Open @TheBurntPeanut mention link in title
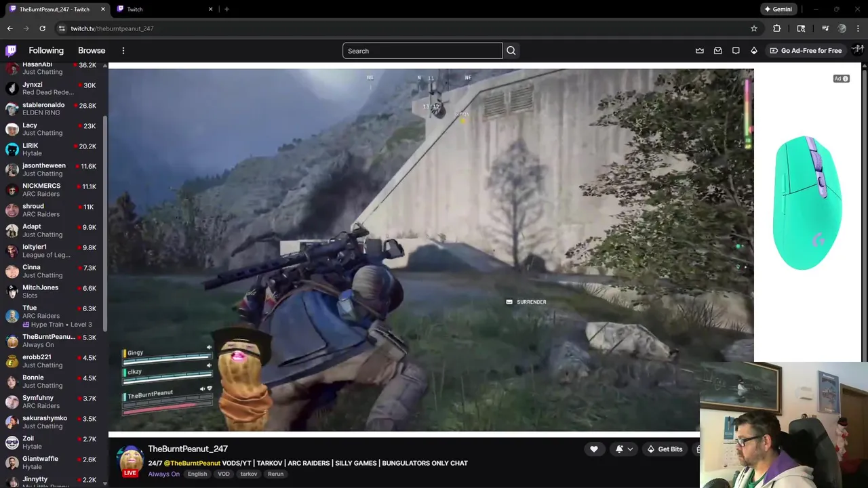This screenshot has height=488, width=868. click(192, 463)
